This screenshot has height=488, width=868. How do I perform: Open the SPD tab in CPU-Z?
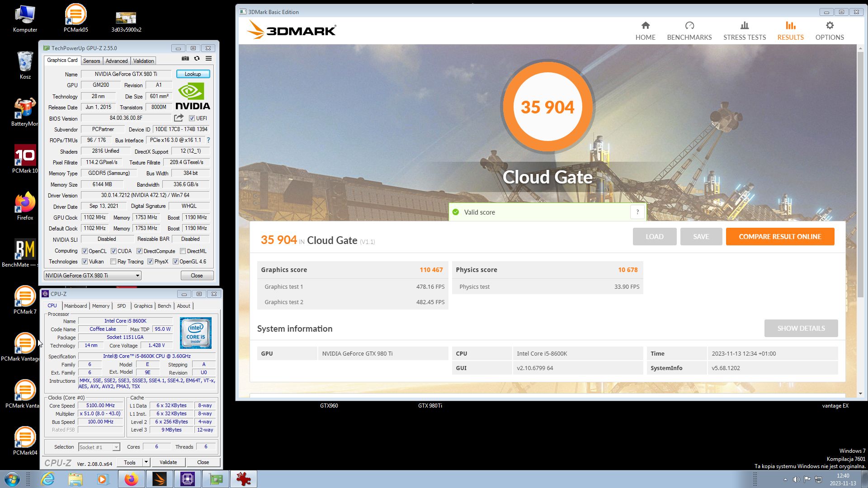(122, 306)
